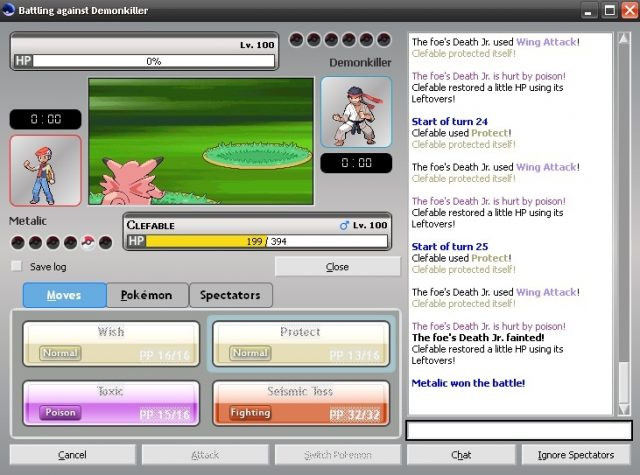Switch to the Pokémon tab

coord(147,295)
